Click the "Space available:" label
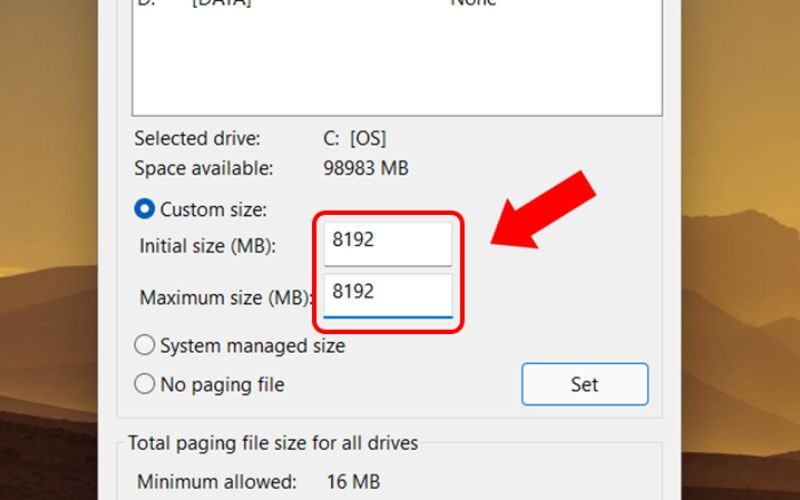Image resolution: width=800 pixels, height=500 pixels. (204, 169)
